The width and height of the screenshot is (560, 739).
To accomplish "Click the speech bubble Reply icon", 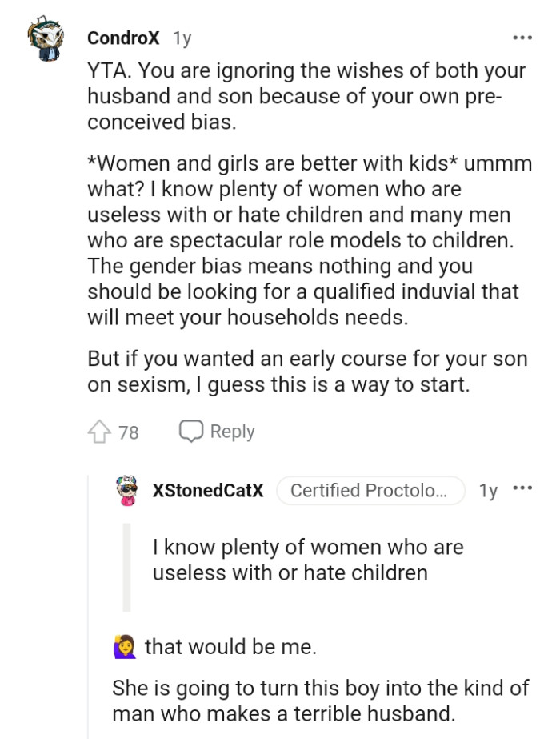I will click(190, 431).
